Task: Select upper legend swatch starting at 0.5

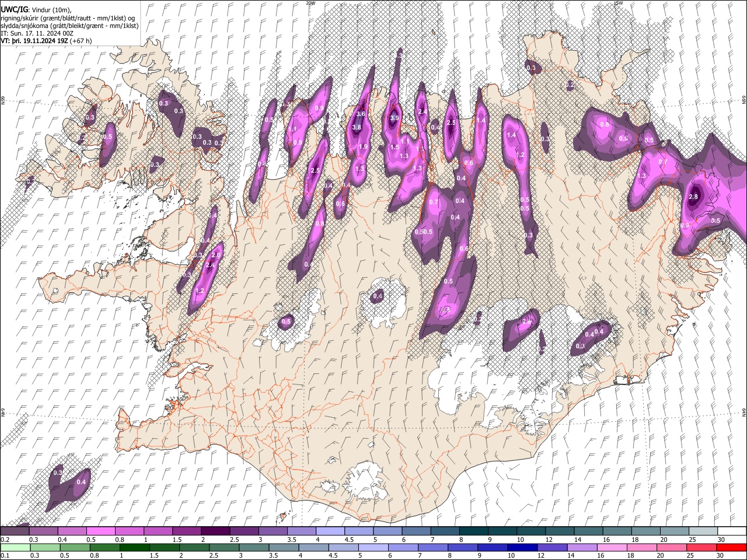Action: pyautogui.click(x=101, y=531)
